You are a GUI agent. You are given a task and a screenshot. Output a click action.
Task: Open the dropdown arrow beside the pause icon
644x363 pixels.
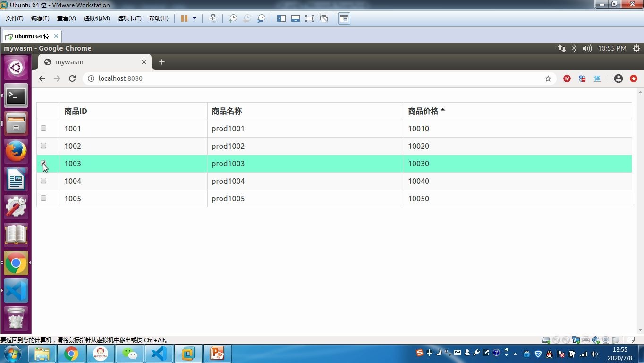coord(194,18)
